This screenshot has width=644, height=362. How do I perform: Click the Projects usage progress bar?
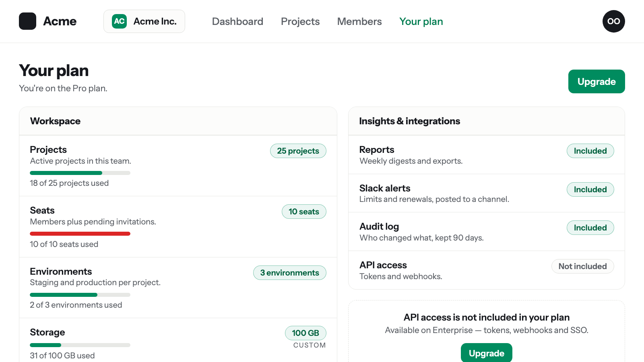point(80,173)
